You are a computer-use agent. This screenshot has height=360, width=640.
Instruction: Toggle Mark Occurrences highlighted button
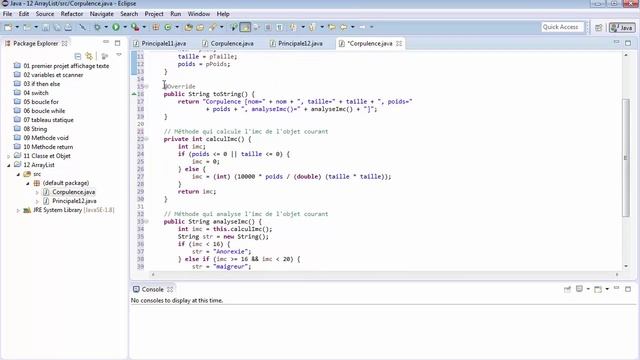pos(245,27)
